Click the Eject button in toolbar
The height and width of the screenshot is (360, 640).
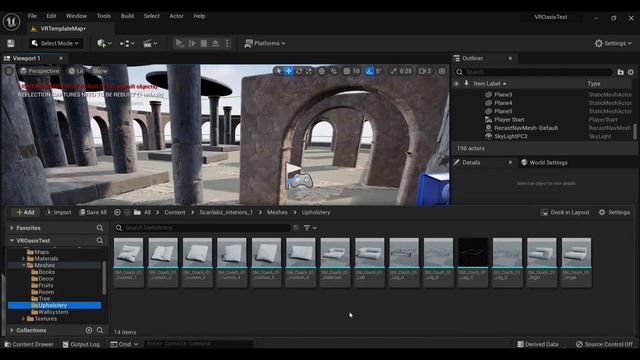pyautogui.click(x=216, y=43)
